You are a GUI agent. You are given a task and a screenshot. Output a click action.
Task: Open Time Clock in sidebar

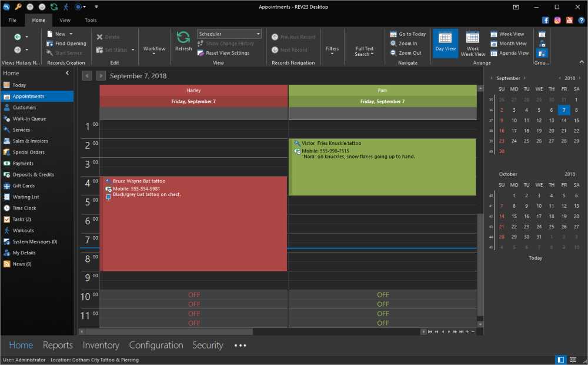[36, 208]
